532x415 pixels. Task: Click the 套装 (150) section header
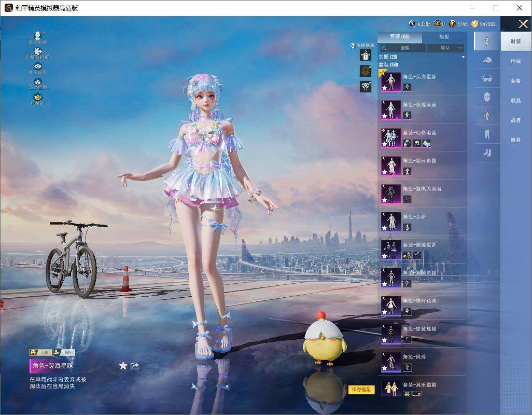[388, 64]
